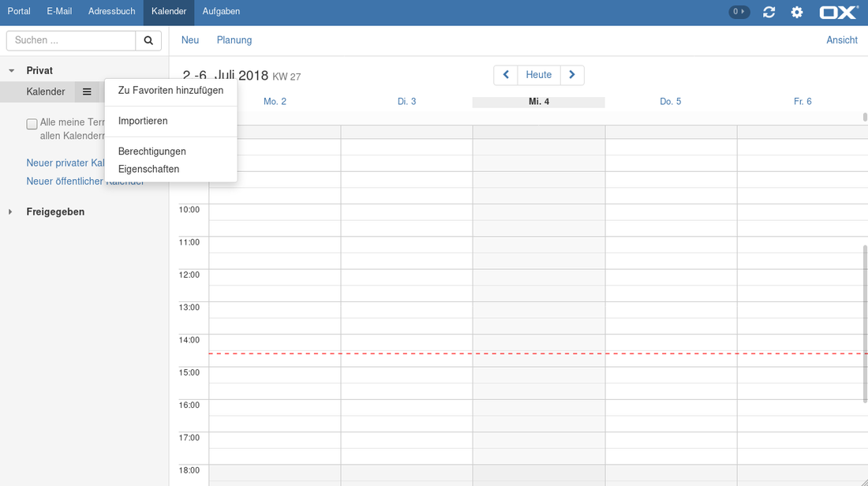Click into the Suchen search field
This screenshot has width=868, height=486.
71,40
